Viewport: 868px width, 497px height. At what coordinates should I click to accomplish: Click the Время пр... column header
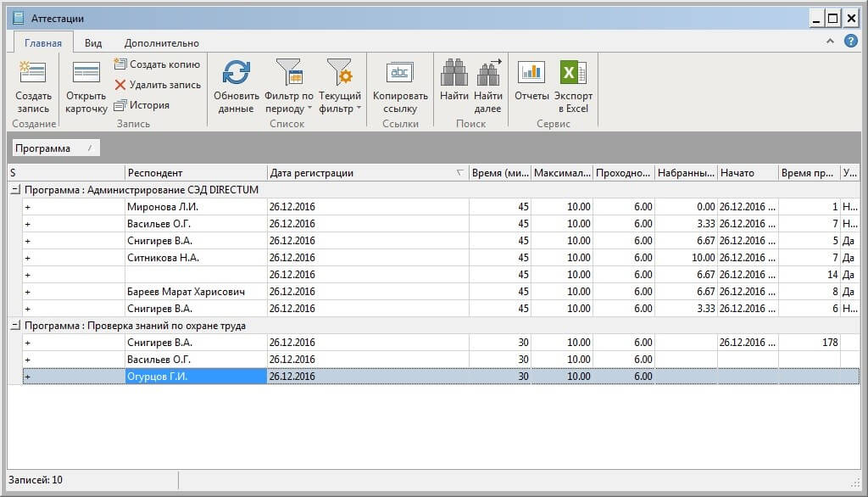pos(810,173)
